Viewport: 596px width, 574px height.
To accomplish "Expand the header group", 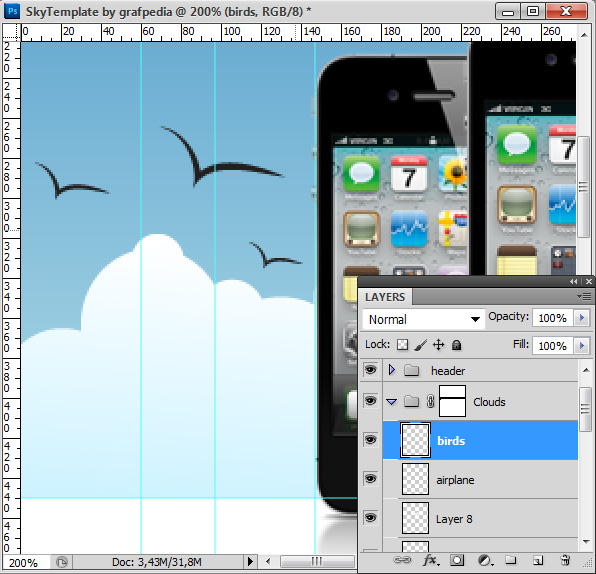I will [x=392, y=370].
